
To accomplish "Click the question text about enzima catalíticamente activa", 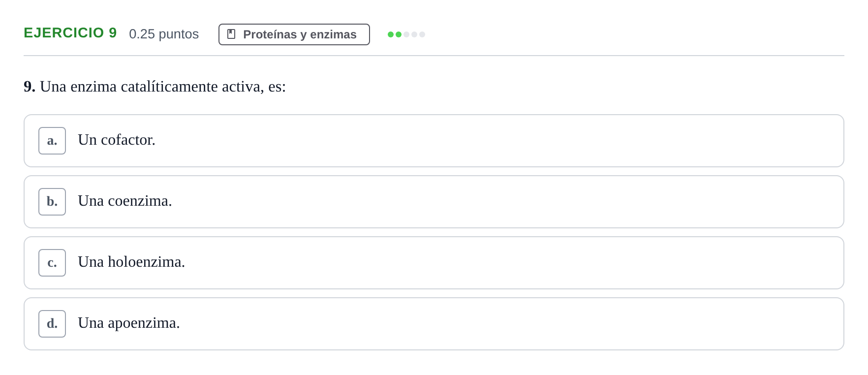I will pyautogui.click(x=163, y=87).
